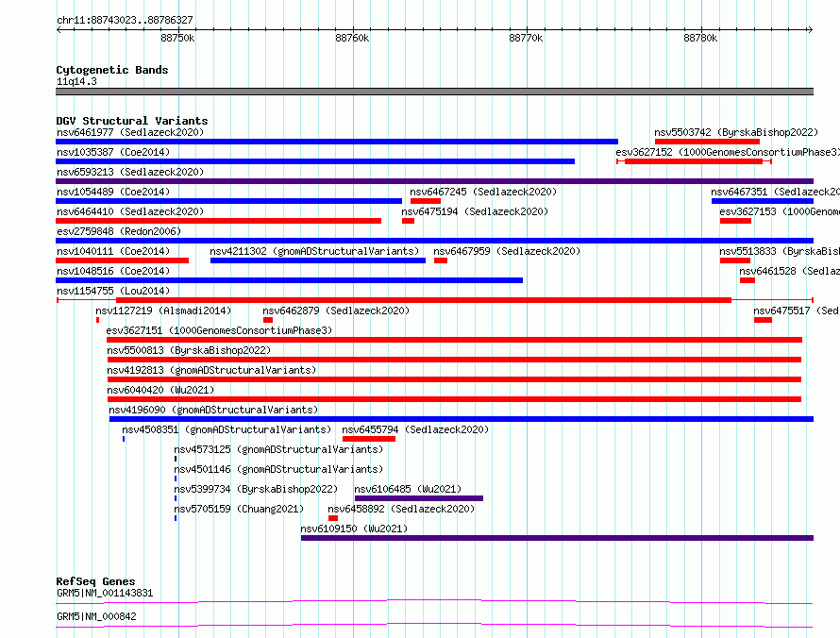Click the nsv6461977 (Sedlazeck2020) variant label
This screenshot has width=840, height=638.
(x=130, y=132)
